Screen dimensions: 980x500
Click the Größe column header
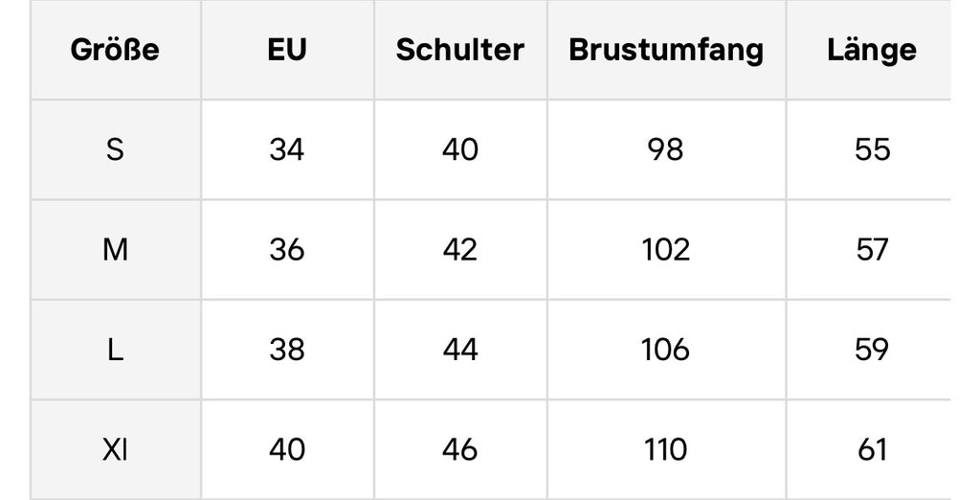point(115,50)
